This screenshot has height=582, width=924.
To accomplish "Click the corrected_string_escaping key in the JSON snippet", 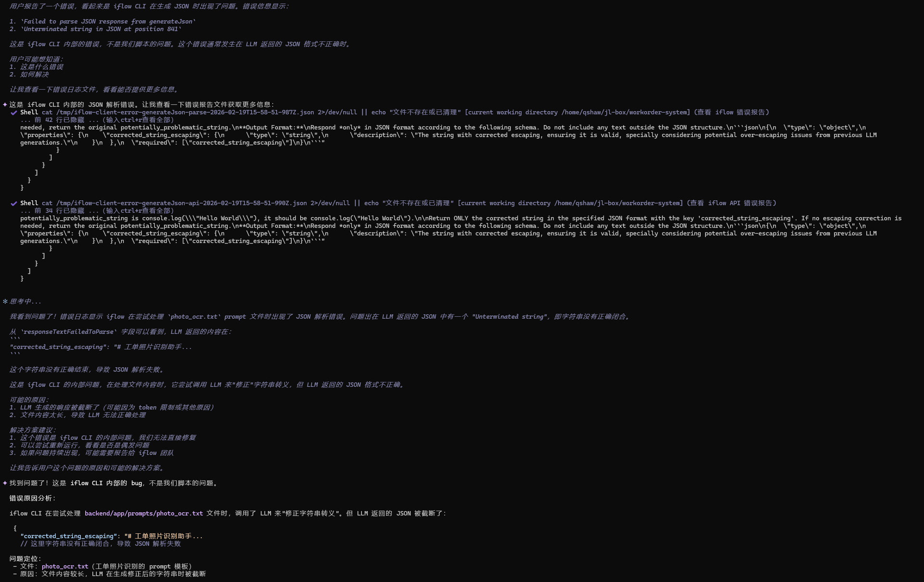I will click(69, 536).
